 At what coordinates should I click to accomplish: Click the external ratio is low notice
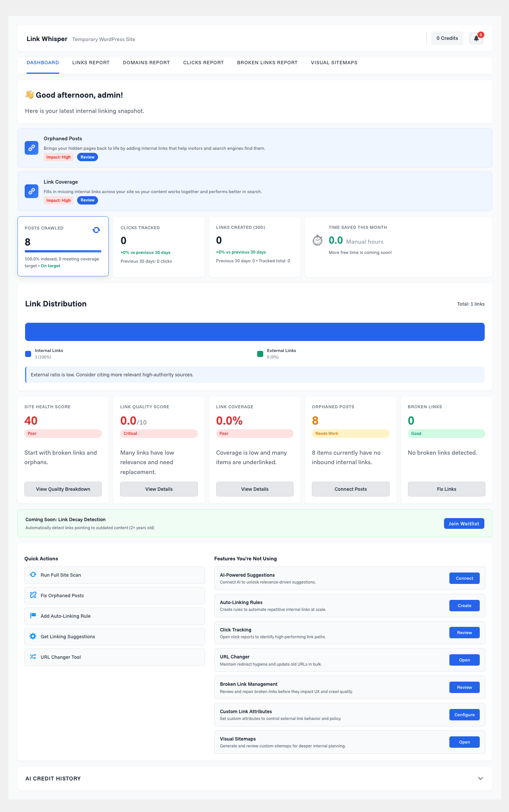[x=255, y=375]
